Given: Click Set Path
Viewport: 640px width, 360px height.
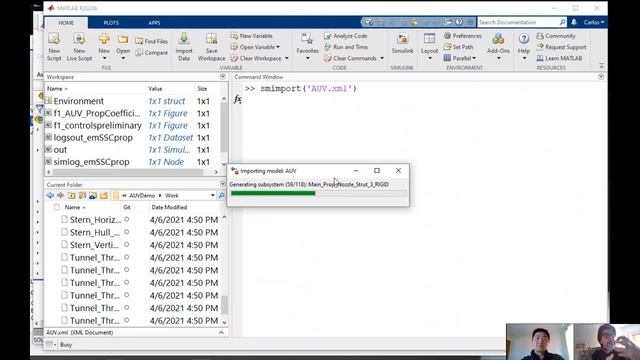Looking at the screenshot, I should pos(458,47).
